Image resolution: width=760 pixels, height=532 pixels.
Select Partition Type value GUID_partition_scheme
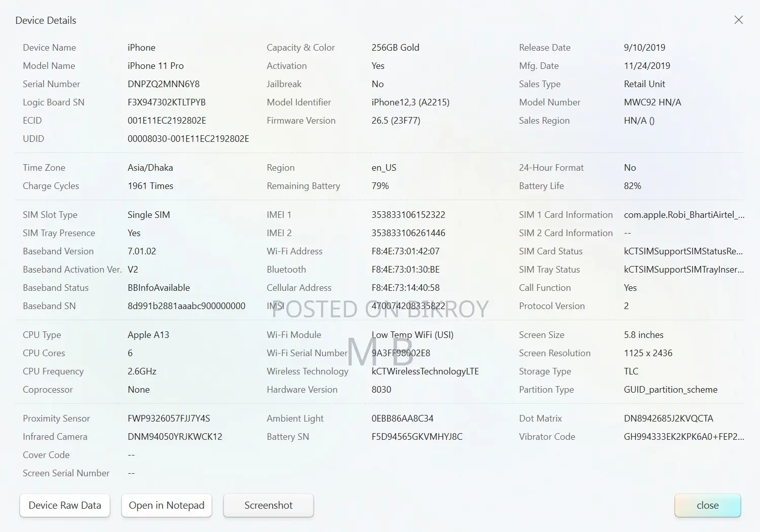(x=671, y=390)
